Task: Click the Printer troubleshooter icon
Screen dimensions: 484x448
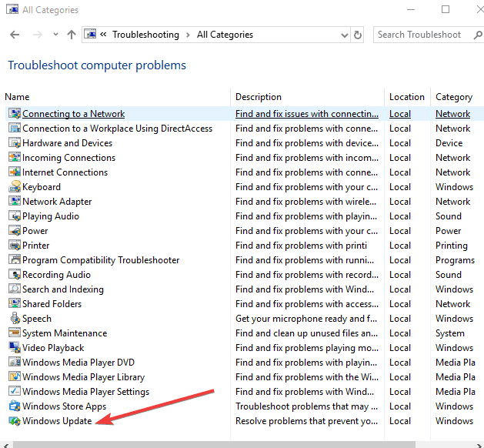Action: (x=15, y=245)
